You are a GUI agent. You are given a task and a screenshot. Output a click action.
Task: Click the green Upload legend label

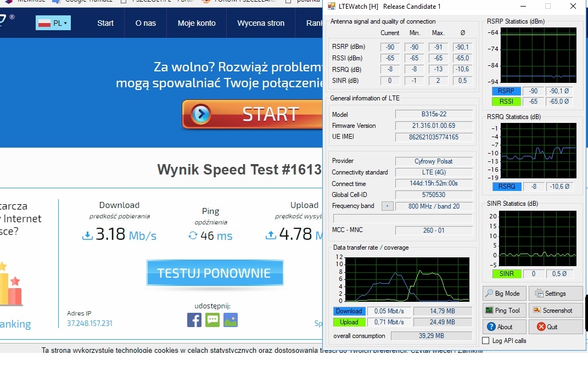[349, 322]
